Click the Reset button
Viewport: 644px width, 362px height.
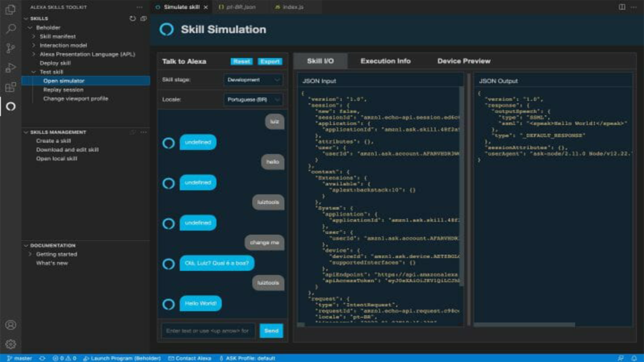[241, 61]
